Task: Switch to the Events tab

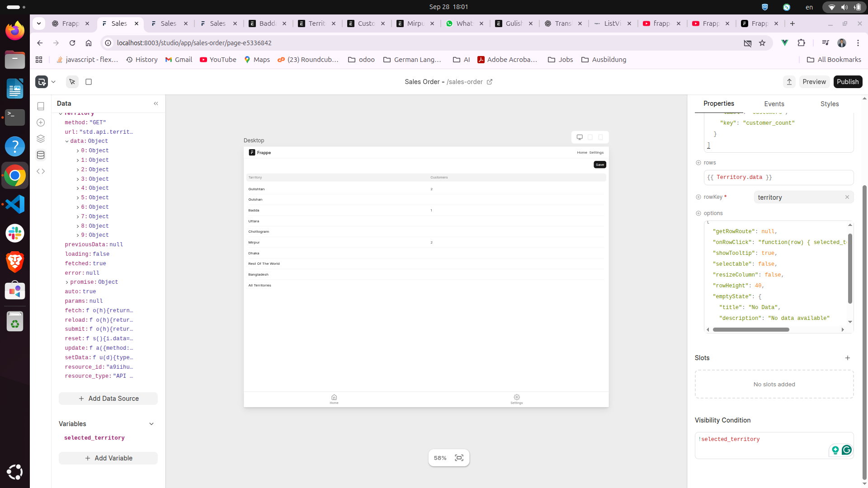Action: tap(774, 104)
